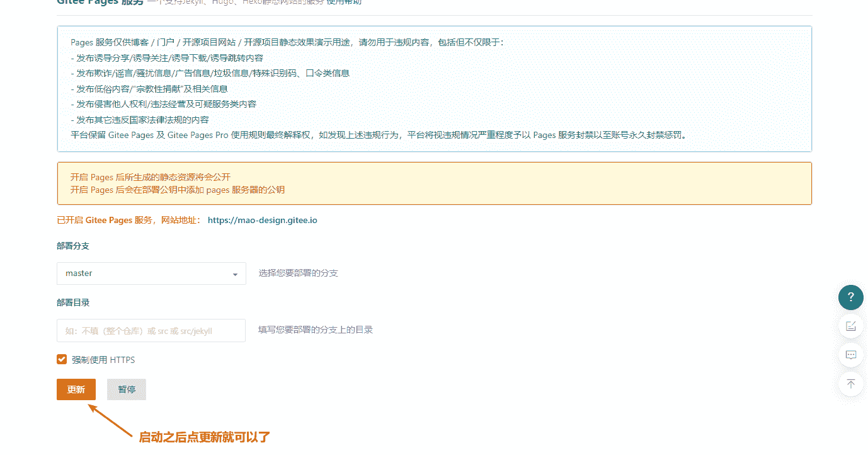Click the 暂停 button

127,389
